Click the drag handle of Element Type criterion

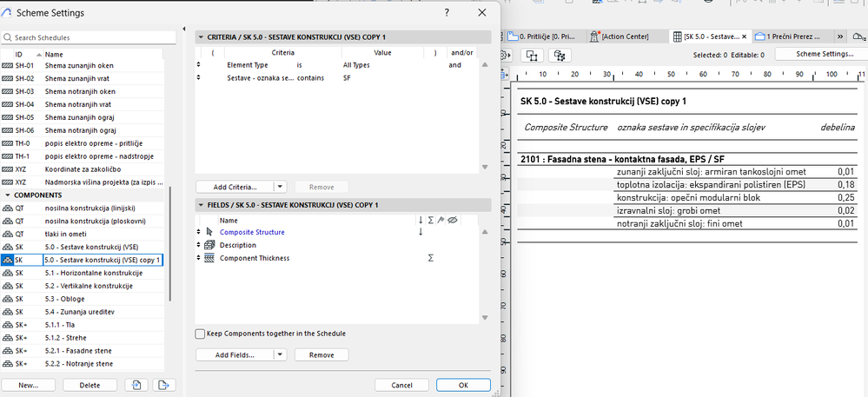(199, 65)
